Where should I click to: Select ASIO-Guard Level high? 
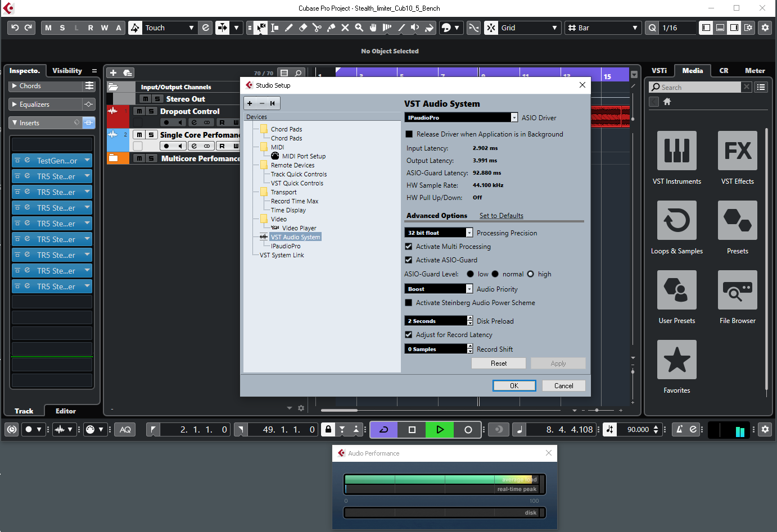tap(530, 274)
